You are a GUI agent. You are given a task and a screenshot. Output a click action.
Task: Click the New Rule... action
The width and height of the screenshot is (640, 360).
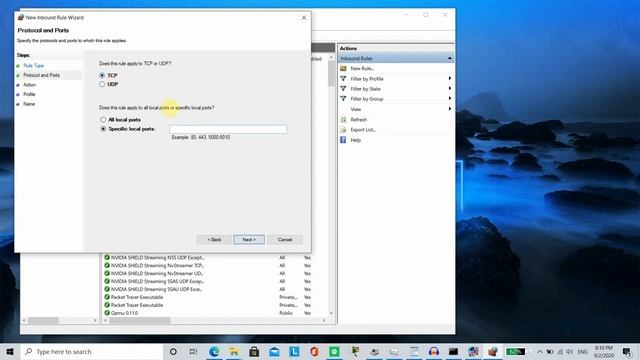362,69
